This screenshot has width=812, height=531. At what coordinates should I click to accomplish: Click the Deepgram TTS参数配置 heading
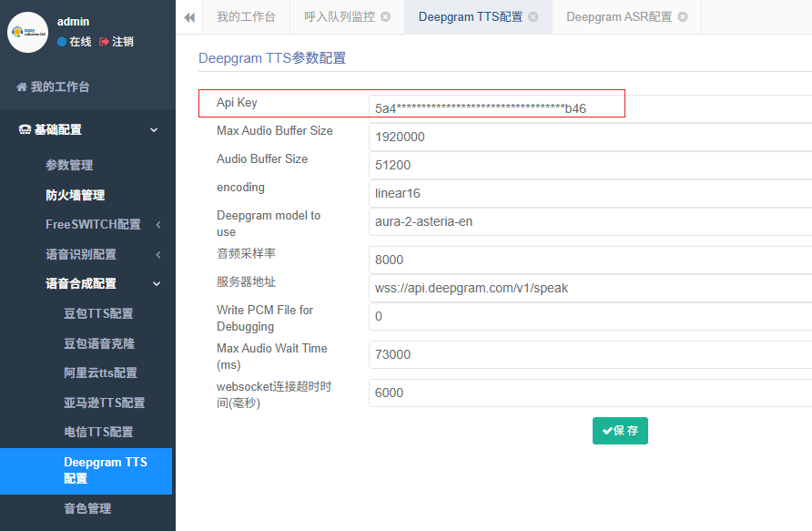tap(272, 58)
